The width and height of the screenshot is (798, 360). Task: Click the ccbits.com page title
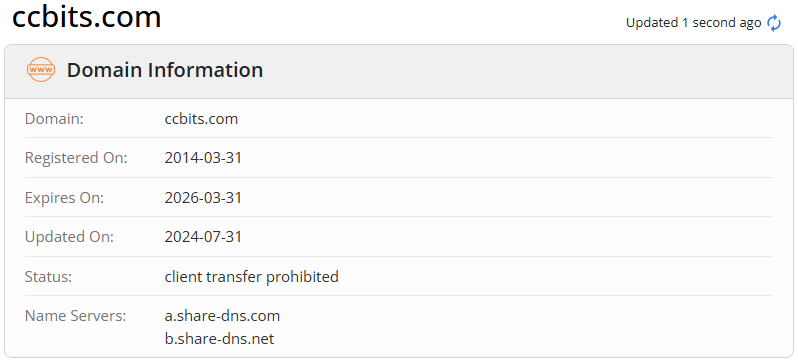click(87, 16)
